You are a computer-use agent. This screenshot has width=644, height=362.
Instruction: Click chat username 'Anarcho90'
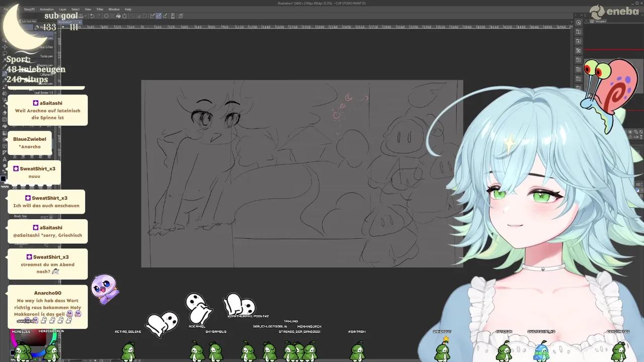(48, 293)
